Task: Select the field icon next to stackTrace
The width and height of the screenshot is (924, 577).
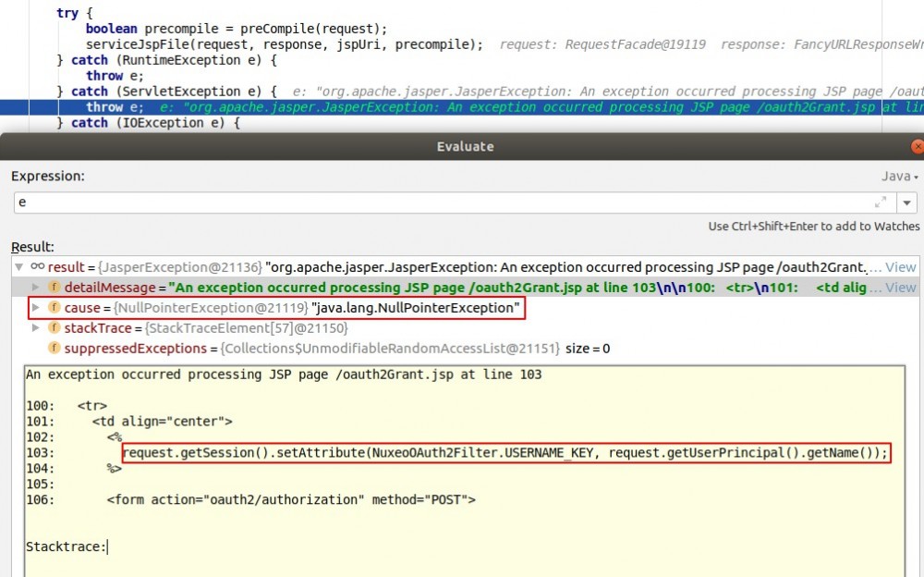Action: (x=55, y=327)
